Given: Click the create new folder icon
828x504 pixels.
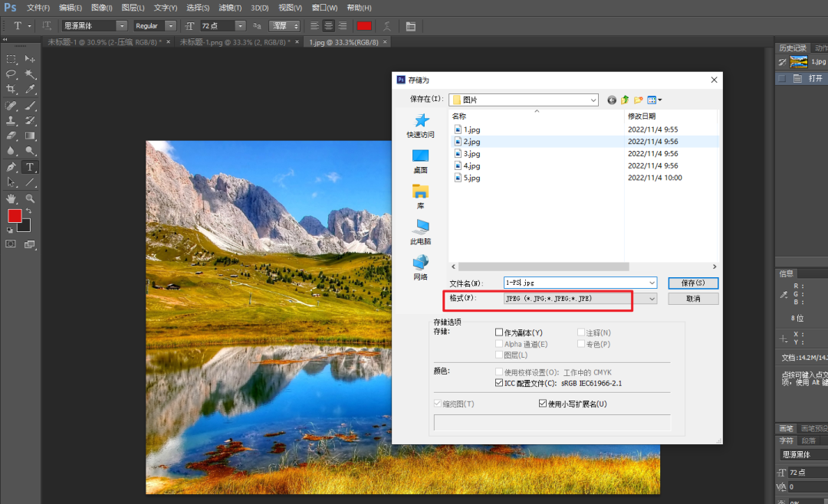Looking at the screenshot, I should [x=639, y=100].
